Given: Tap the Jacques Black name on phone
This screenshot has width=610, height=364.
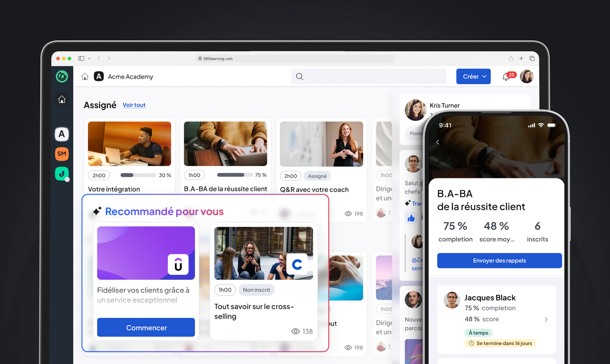Looking at the screenshot, I should (490, 298).
